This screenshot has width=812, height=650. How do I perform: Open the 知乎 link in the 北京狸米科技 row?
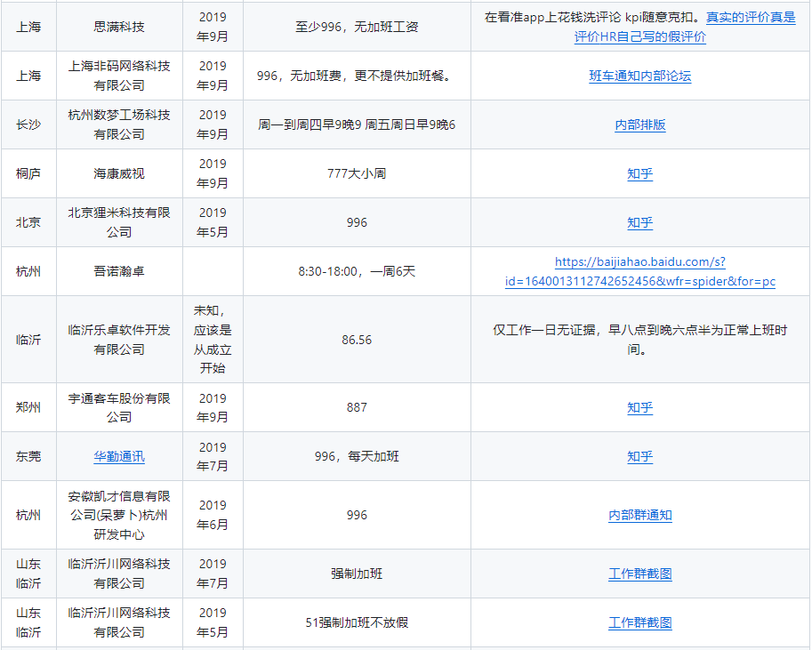tap(640, 222)
